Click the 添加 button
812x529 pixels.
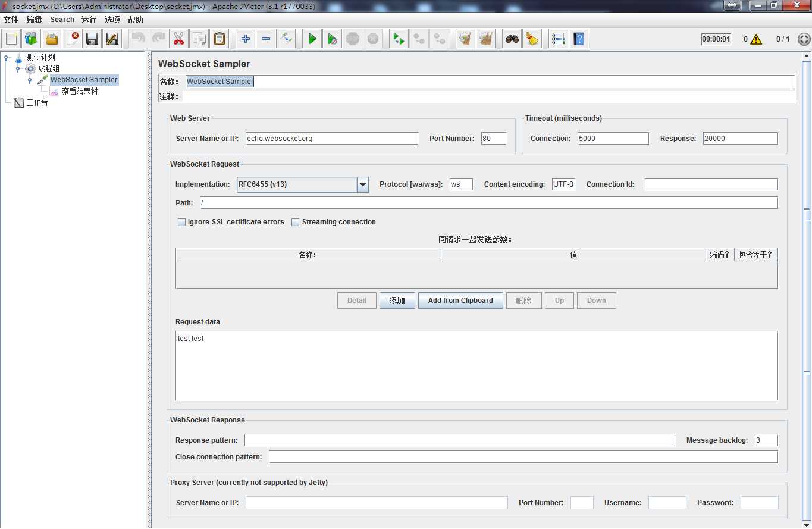[397, 301]
